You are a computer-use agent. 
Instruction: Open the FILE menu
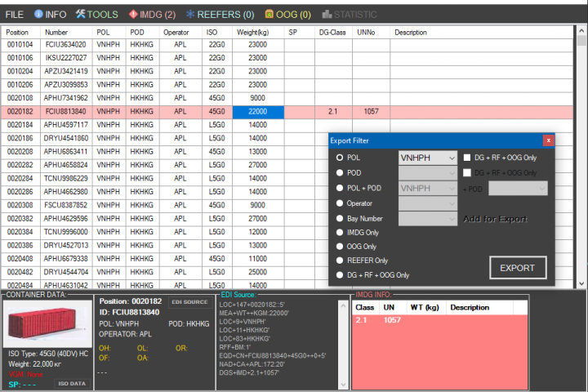(14, 14)
